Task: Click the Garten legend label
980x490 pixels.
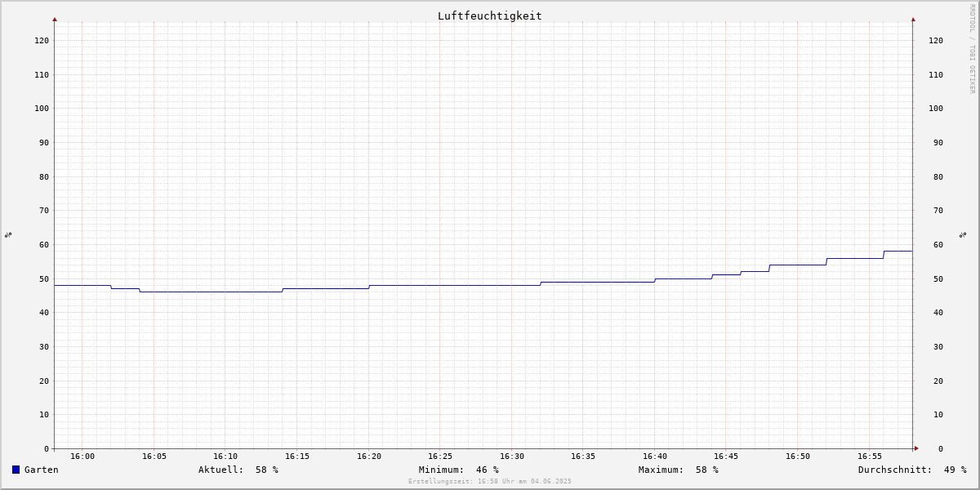Action: 42,470
